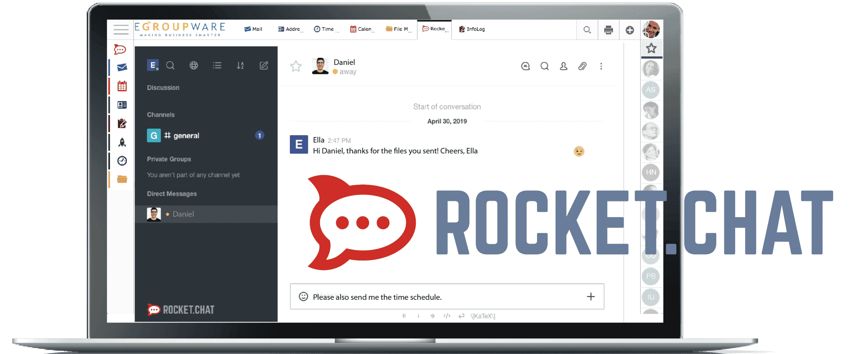
Task: Click the add plus icon in header
Action: click(630, 30)
